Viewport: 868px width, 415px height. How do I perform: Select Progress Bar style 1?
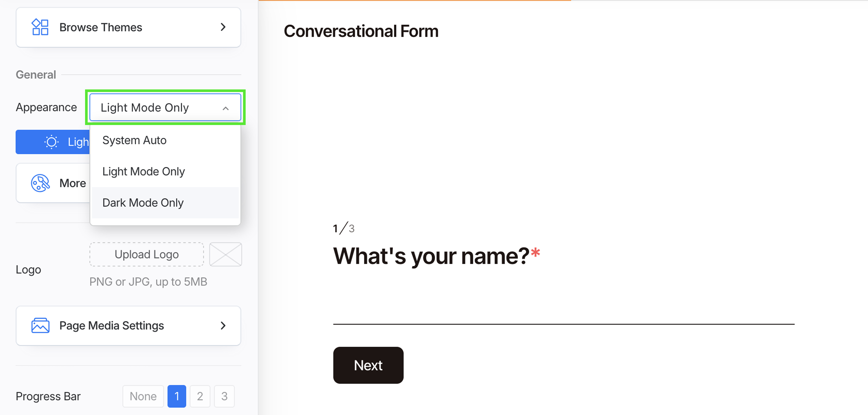(x=177, y=396)
